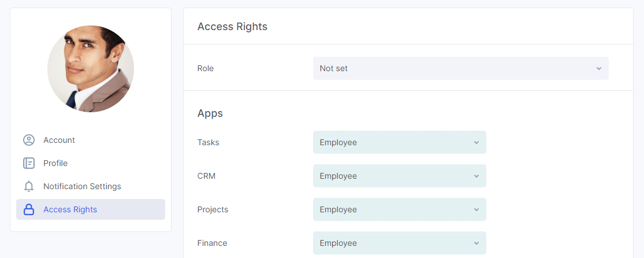Click the Notification Settings bell icon

29,186
